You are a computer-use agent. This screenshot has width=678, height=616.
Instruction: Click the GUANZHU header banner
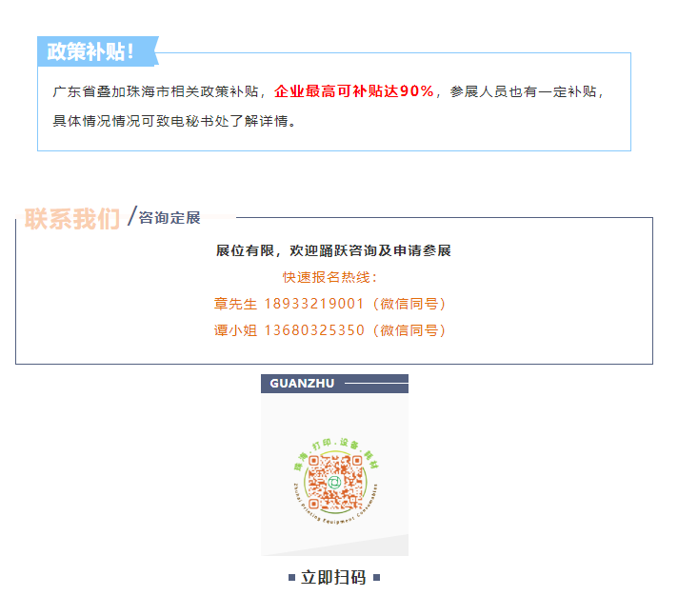pyautogui.click(x=334, y=384)
